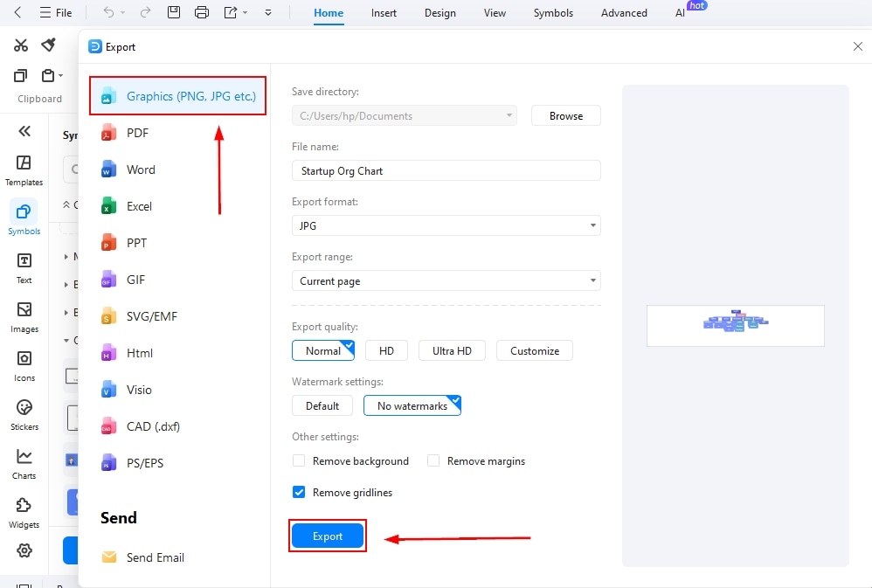Click the cut scissors icon
Viewport: 872px width, 588px height.
pyautogui.click(x=21, y=45)
